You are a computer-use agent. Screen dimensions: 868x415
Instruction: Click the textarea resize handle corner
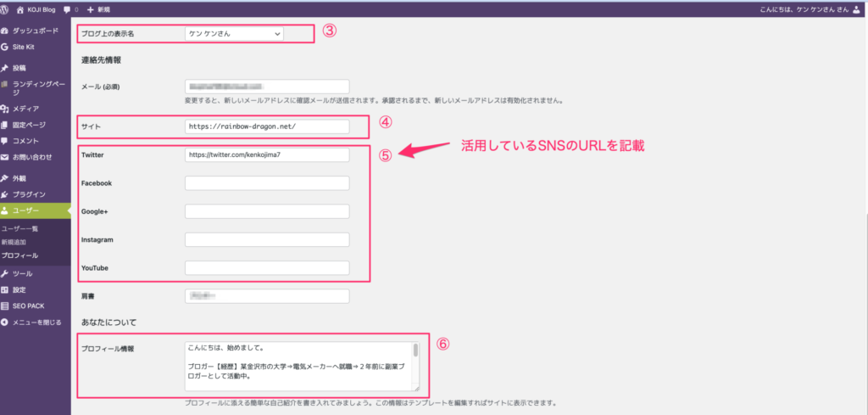pos(416,389)
